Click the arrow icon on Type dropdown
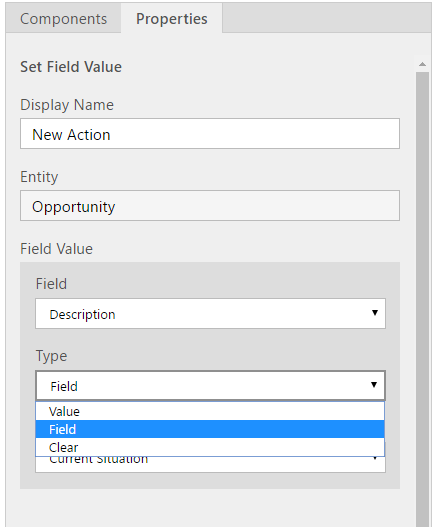This screenshot has height=527, width=435. pyautogui.click(x=374, y=384)
